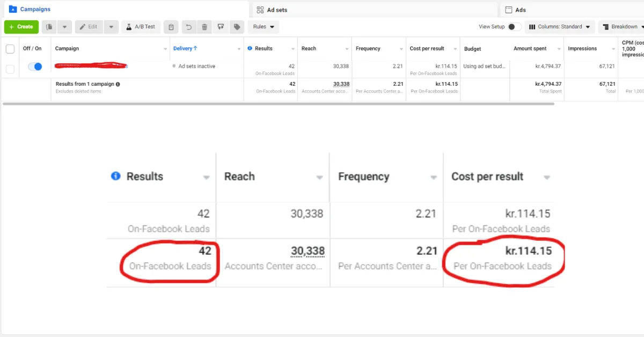Expand the dropdown arrow beside Edit

point(111,27)
